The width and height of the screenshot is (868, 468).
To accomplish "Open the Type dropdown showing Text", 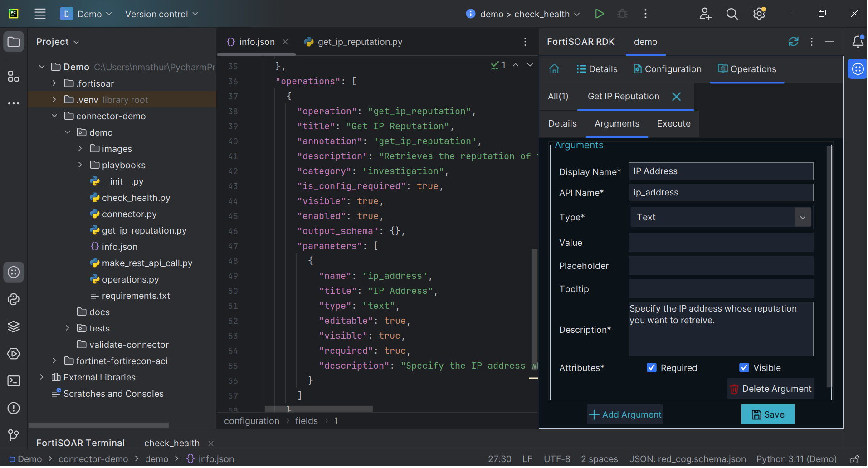I will tap(720, 217).
